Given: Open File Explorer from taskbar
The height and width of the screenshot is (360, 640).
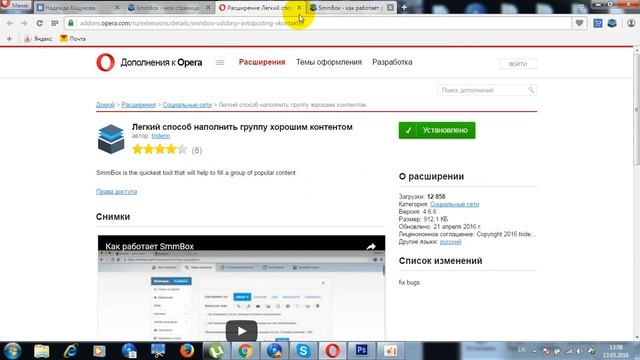Looking at the screenshot, I should pos(42,351).
